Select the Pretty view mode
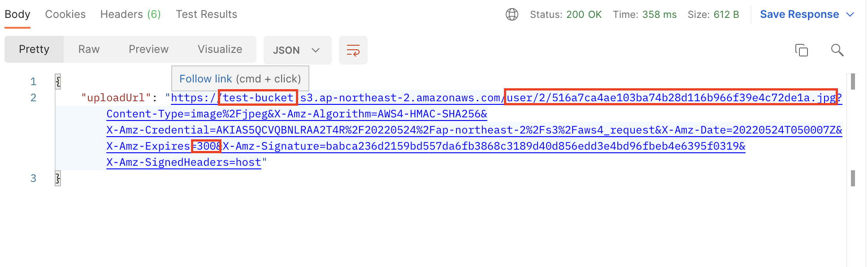The width and height of the screenshot is (868, 267). [34, 49]
